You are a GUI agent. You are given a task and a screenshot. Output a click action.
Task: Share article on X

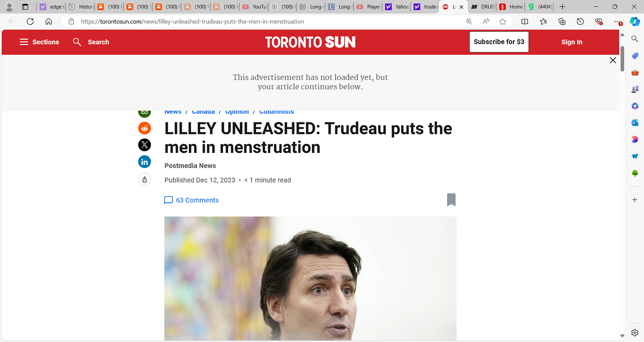145,145
